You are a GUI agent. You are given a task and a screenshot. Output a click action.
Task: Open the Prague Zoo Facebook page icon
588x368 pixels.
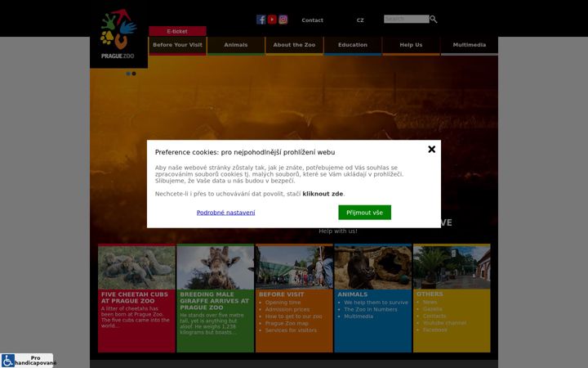click(x=261, y=20)
